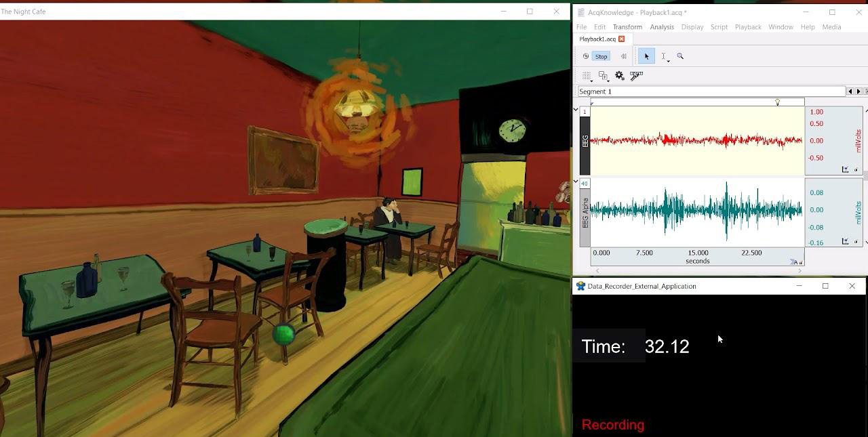Click the Stop playback button

pos(601,56)
